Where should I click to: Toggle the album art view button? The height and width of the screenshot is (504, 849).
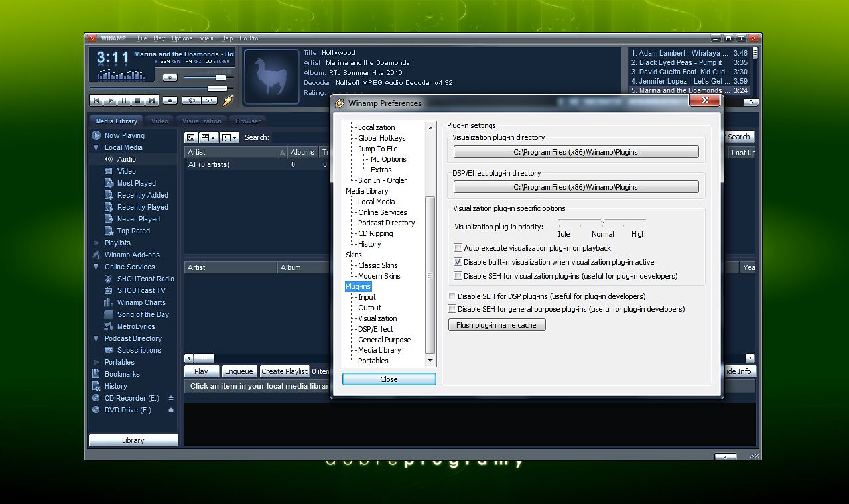coord(191,137)
